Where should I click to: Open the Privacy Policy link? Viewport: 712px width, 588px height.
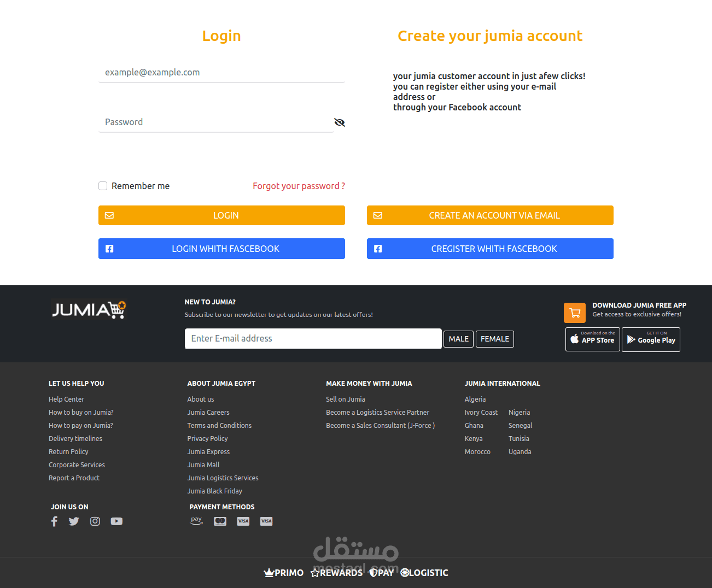pos(207,439)
